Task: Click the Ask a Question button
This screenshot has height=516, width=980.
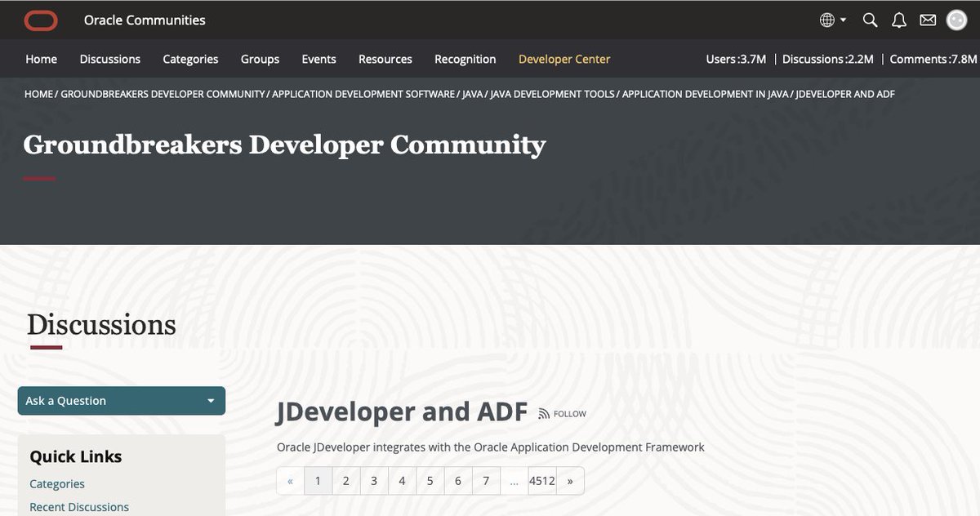Action: [x=121, y=401]
